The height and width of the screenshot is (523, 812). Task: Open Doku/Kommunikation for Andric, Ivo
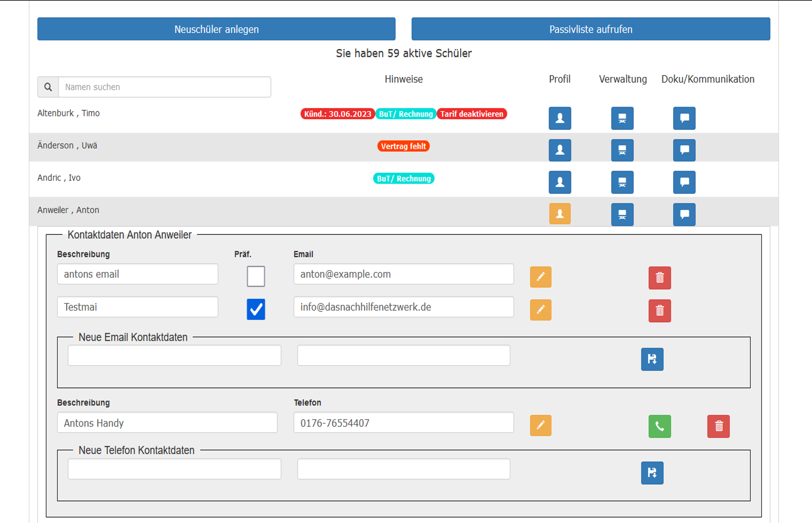click(x=684, y=182)
